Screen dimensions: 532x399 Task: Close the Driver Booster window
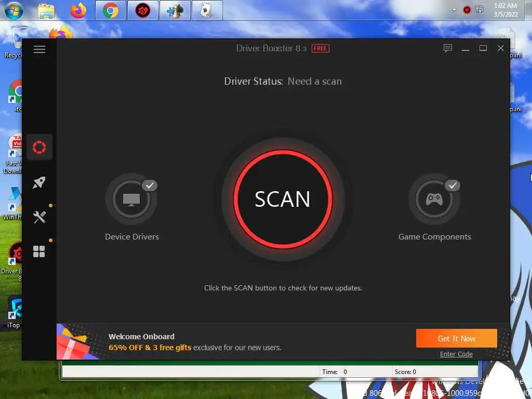coord(501,48)
